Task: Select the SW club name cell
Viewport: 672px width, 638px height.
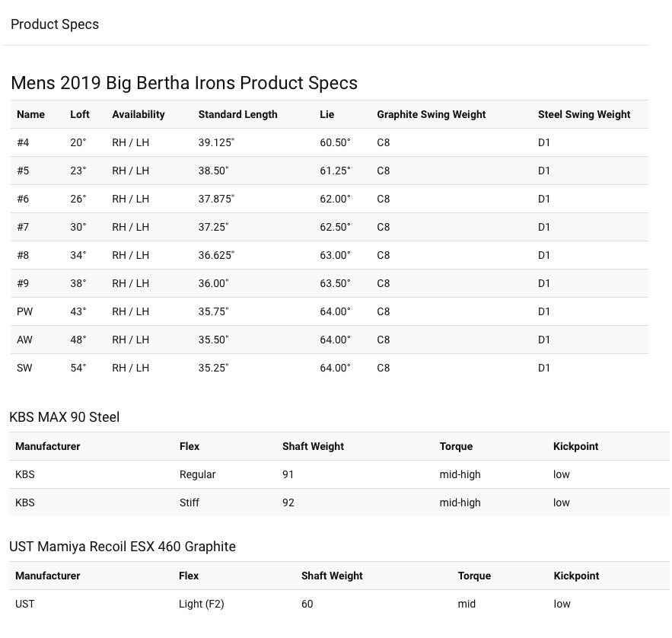Action: click(x=24, y=368)
